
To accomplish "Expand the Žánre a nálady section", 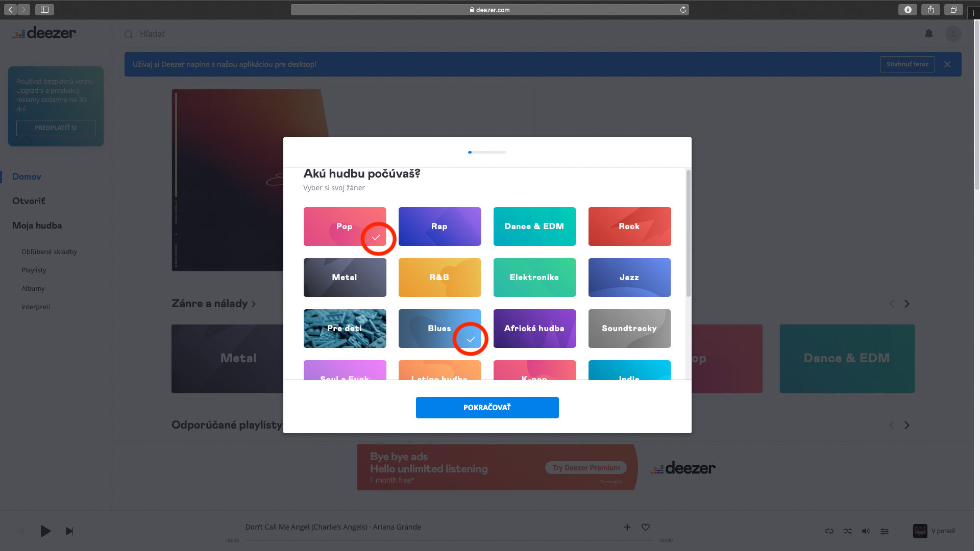I will point(213,304).
